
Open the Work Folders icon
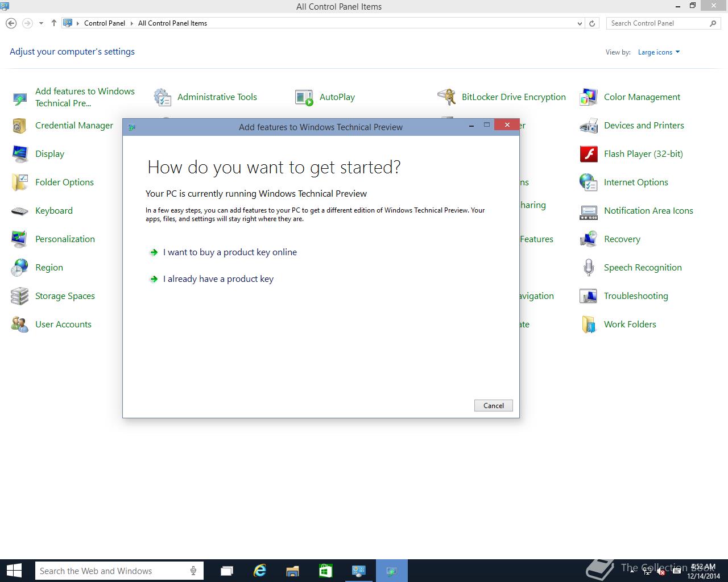[x=589, y=325]
